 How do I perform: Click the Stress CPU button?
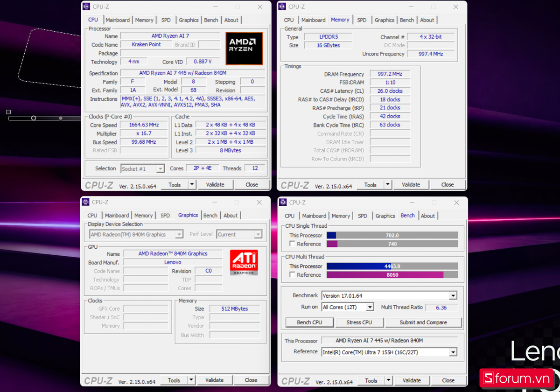click(359, 322)
